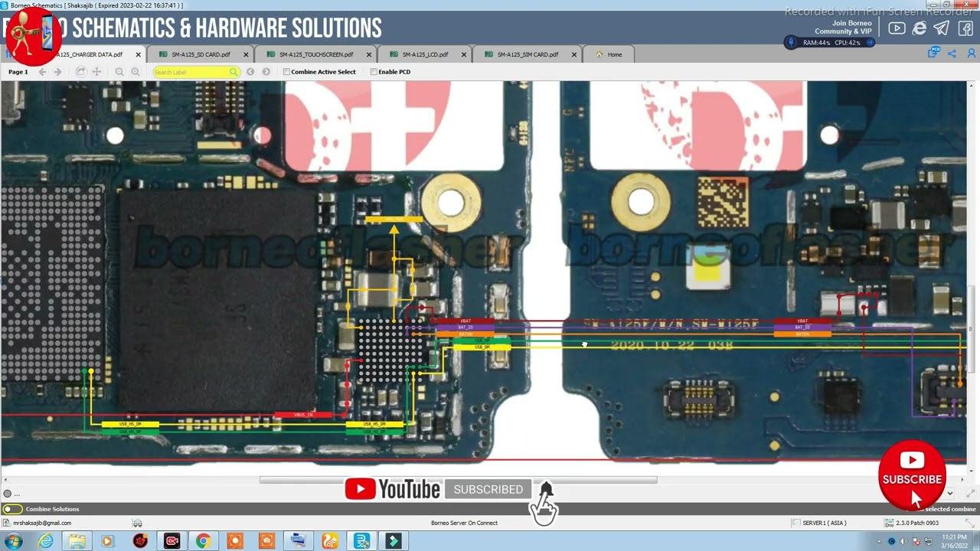This screenshot has width=980, height=551.
Task: Click the red VBAT label near charger IC
Action: tap(465, 321)
